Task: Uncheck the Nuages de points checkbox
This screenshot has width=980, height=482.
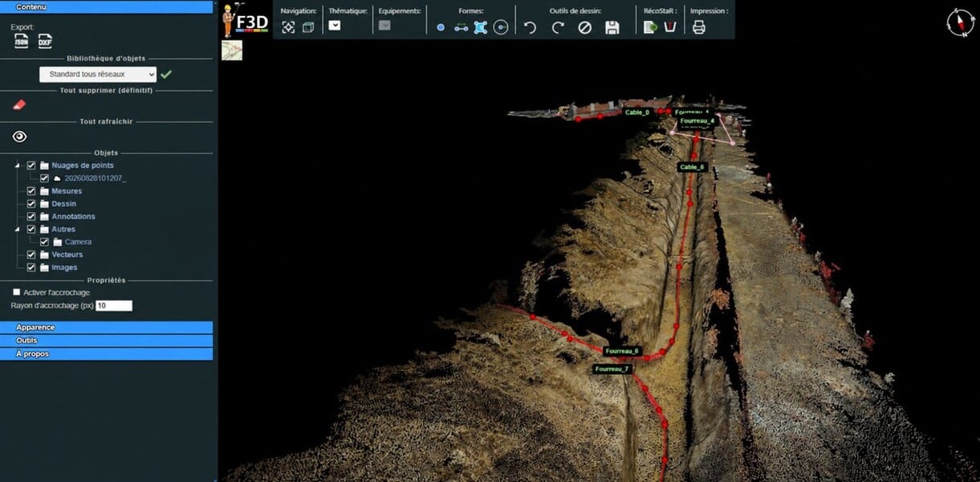Action: (x=31, y=165)
